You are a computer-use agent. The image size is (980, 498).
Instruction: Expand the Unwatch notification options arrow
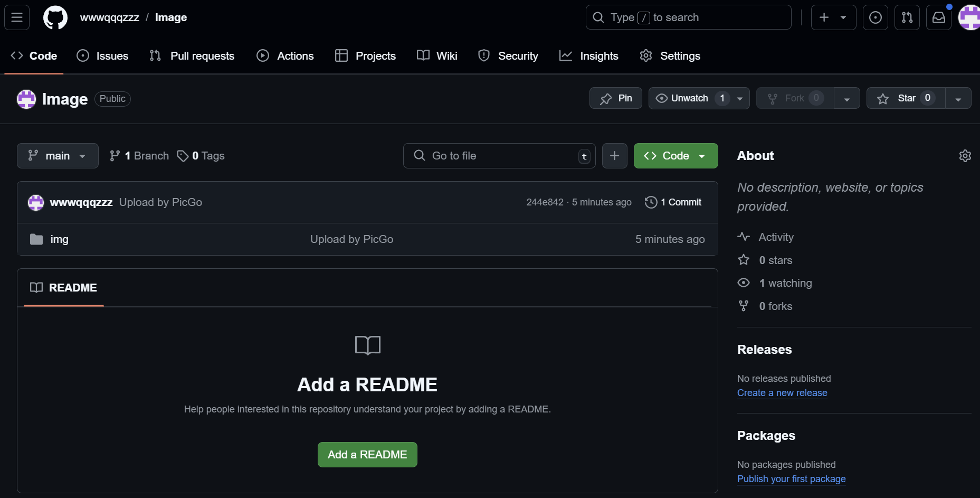[x=740, y=99]
